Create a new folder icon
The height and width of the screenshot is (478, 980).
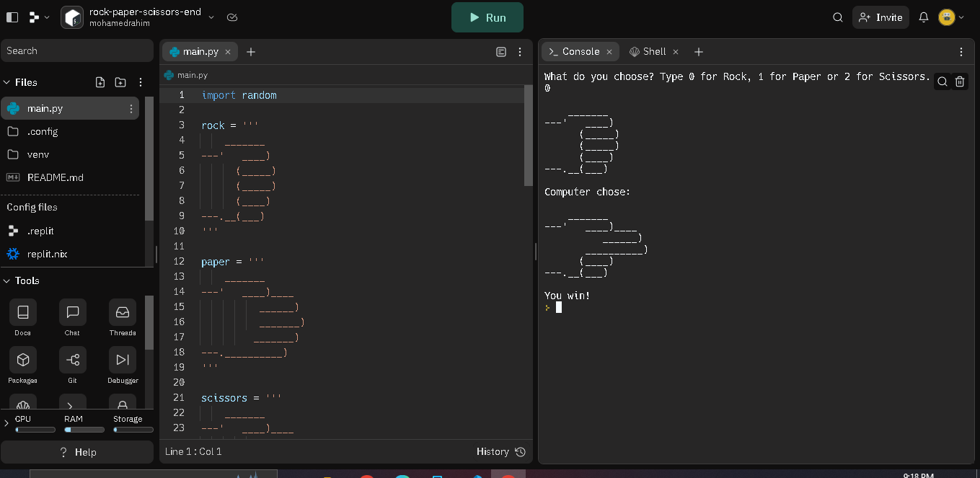(120, 82)
